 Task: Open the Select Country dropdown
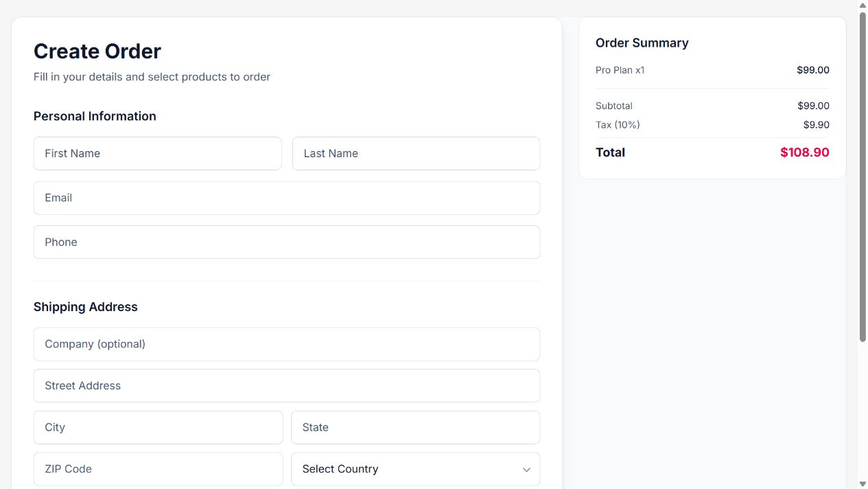pos(415,469)
